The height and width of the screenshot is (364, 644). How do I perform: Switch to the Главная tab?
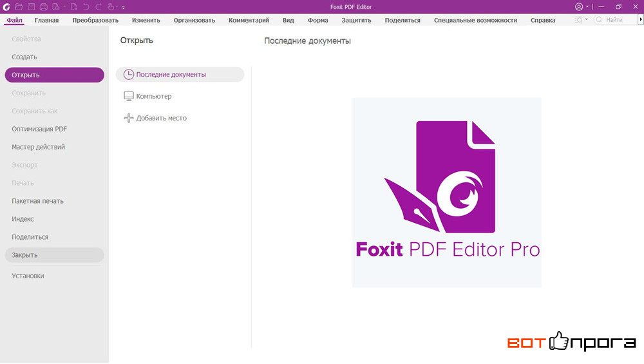46,20
